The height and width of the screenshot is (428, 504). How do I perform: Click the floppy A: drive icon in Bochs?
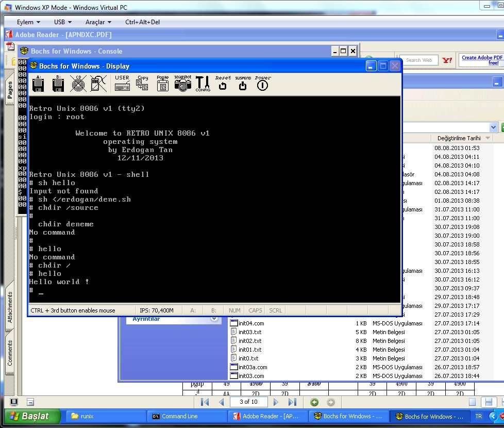pos(38,84)
